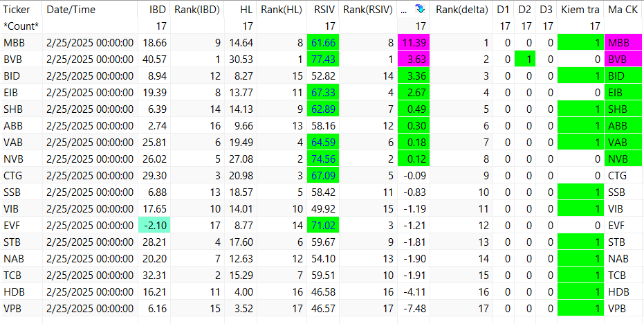The width and height of the screenshot is (644, 324).
Task: Click the D2 column header
Action: click(525, 9)
